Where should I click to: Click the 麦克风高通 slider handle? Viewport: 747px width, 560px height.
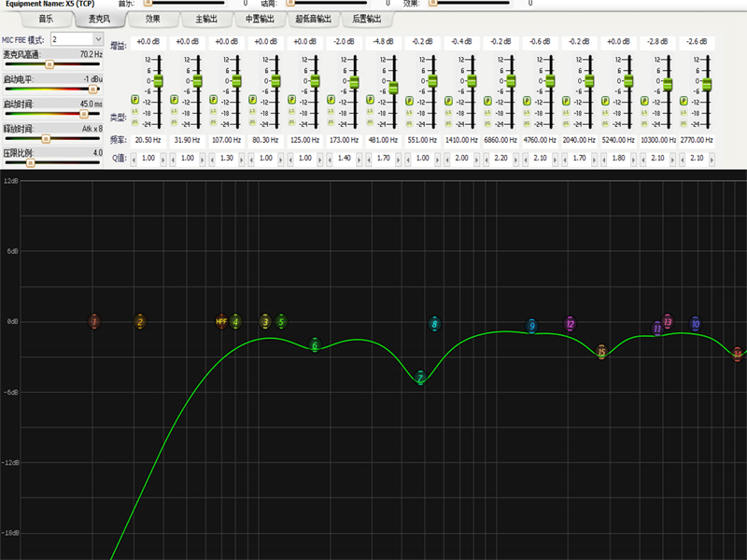(x=49, y=64)
